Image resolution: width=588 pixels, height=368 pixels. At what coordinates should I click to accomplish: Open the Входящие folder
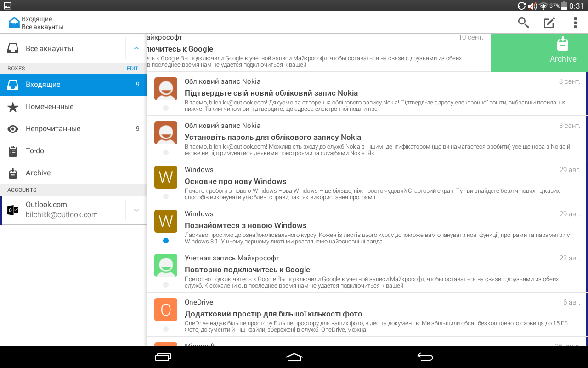pos(73,85)
